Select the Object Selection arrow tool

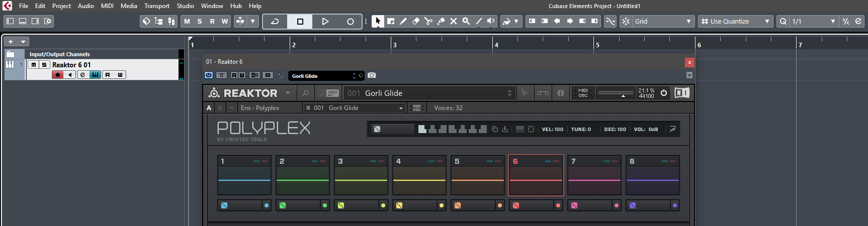(378, 21)
